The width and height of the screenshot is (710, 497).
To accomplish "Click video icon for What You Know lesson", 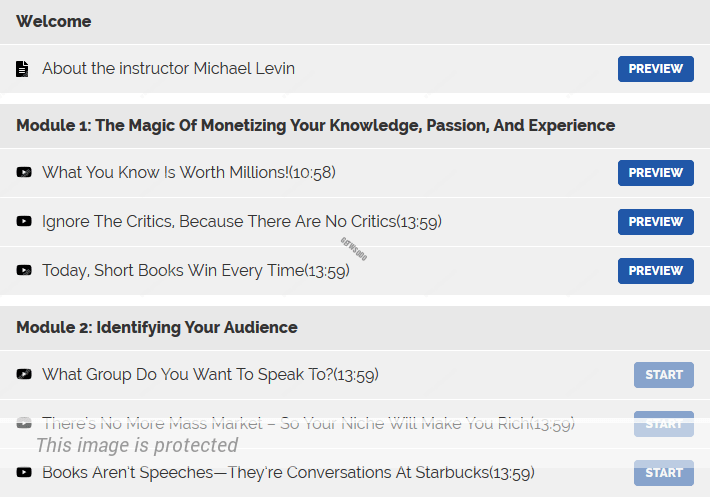I will pos(24,172).
